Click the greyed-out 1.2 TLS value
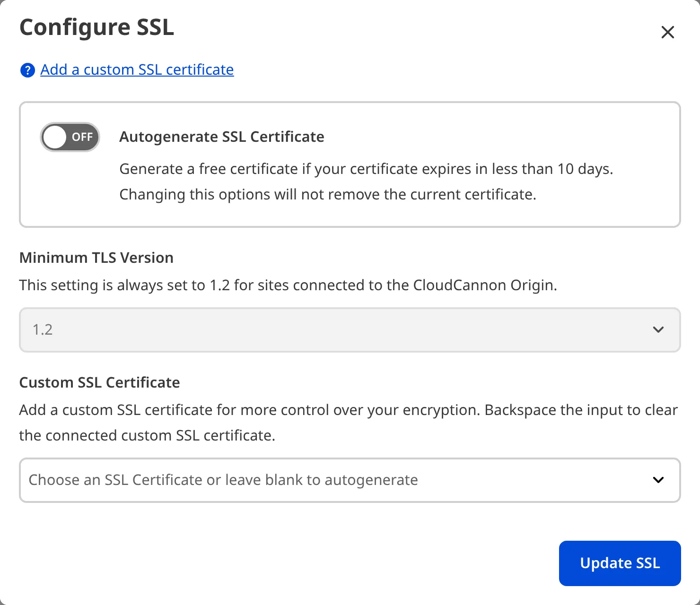Viewport: 700px width, 605px height. coord(43,330)
